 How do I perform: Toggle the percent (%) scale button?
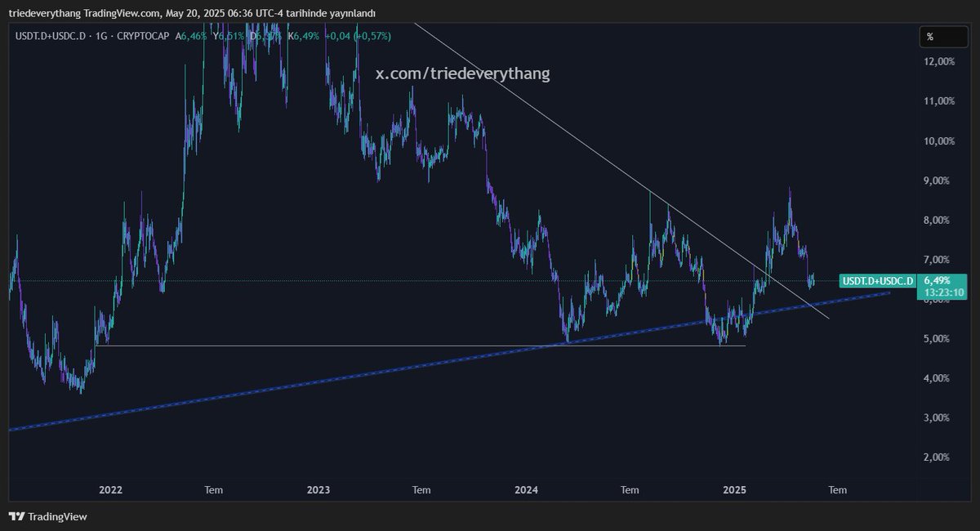click(942, 37)
